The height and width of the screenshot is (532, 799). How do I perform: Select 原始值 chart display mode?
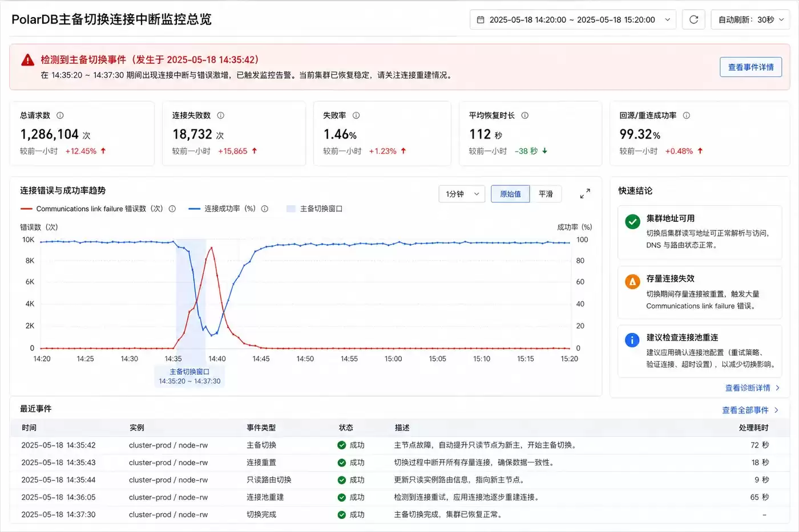point(510,194)
